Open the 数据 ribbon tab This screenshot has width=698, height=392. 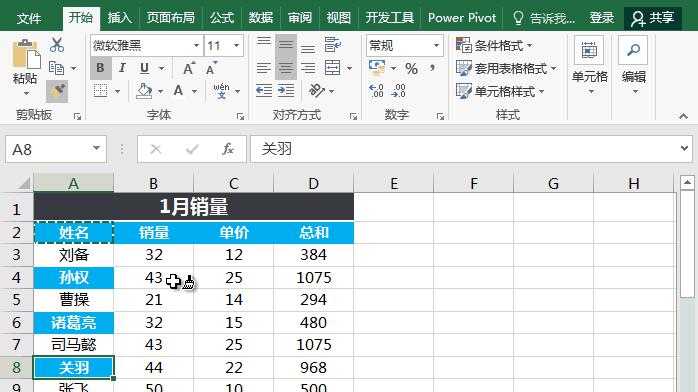coord(260,18)
